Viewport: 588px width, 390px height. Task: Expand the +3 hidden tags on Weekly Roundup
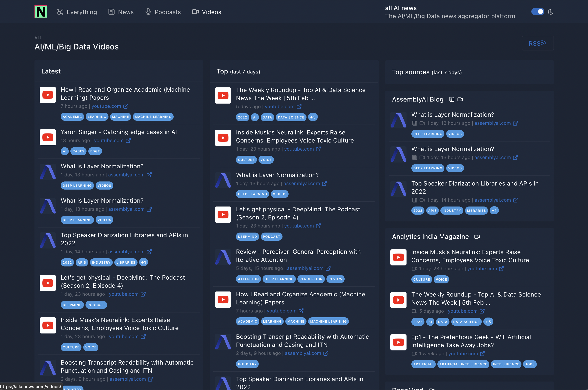[313, 117]
